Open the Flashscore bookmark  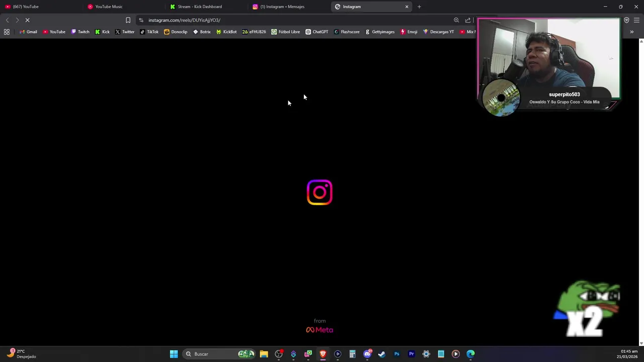pyautogui.click(x=347, y=32)
